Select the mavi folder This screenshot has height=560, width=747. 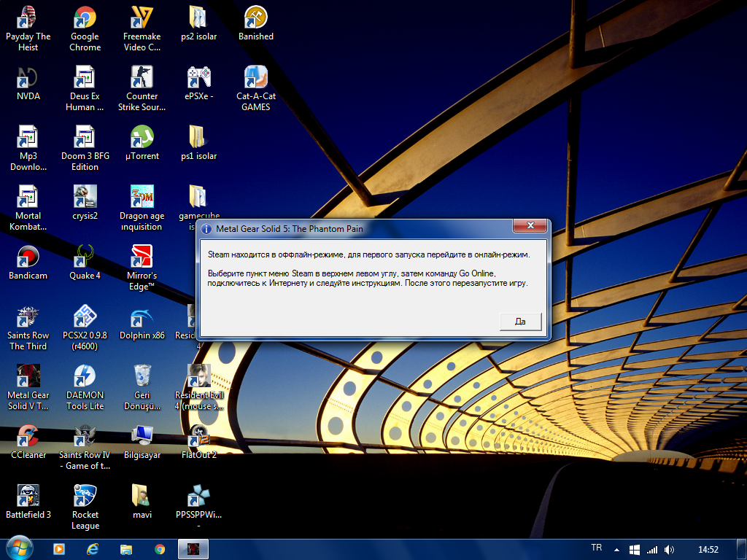(142, 502)
